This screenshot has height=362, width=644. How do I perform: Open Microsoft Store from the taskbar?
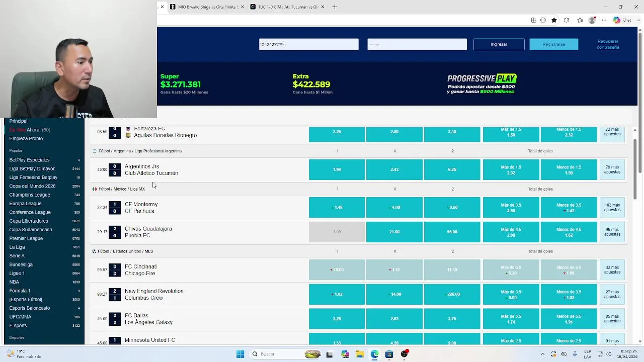pyautogui.click(x=389, y=354)
